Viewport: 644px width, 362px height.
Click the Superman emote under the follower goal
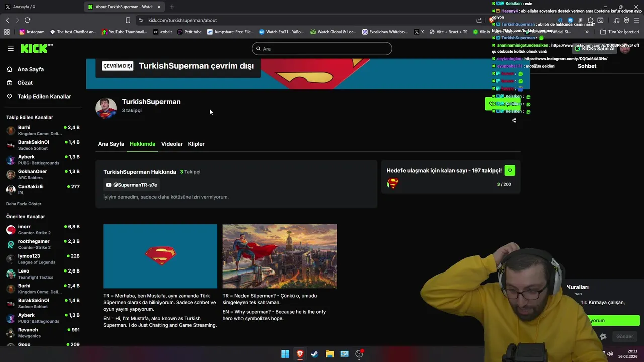393,184
